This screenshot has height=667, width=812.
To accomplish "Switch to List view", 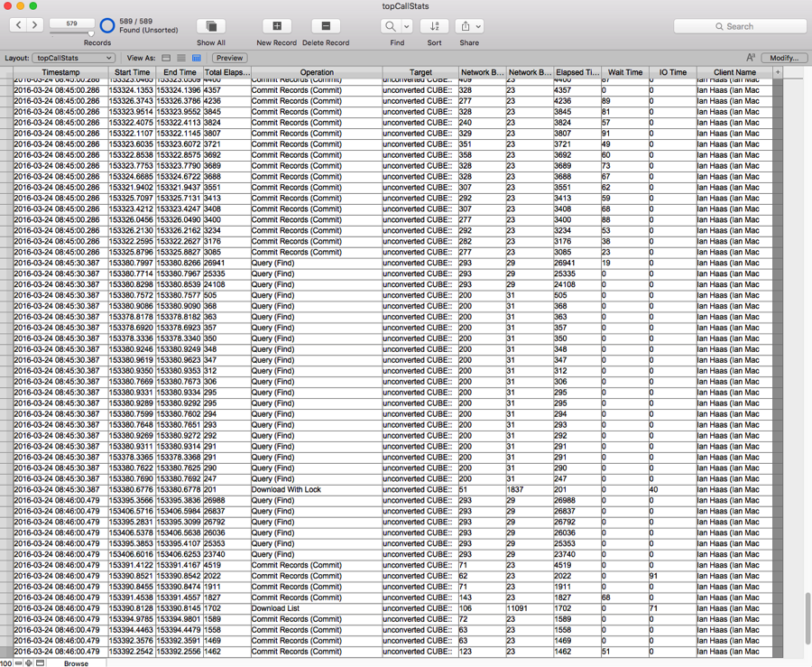I will 181,58.
